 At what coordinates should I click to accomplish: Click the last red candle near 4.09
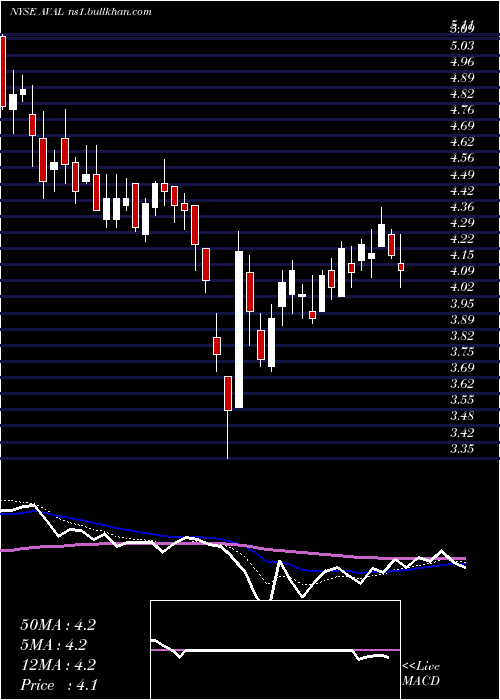pos(401,267)
